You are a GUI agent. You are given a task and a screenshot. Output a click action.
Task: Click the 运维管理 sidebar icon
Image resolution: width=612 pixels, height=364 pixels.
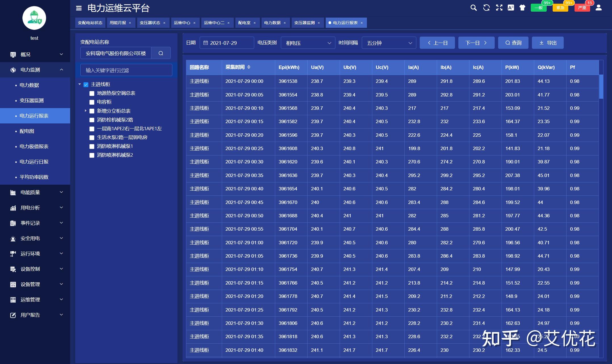point(13,300)
